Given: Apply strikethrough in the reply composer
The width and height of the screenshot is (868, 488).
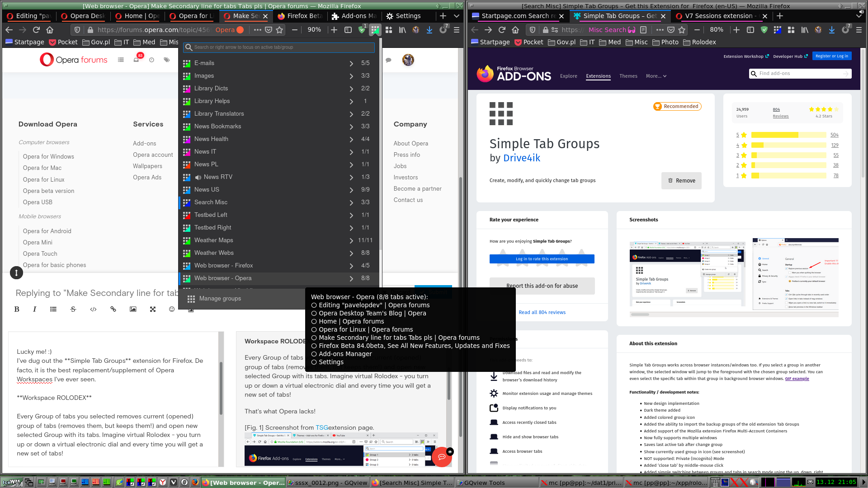Looking at the screenshot, I should [73, 309].
